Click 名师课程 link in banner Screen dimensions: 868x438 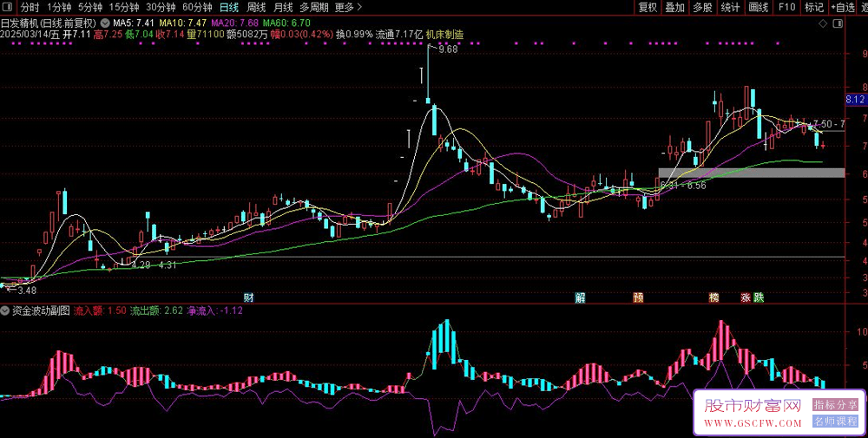coord(835,422)
